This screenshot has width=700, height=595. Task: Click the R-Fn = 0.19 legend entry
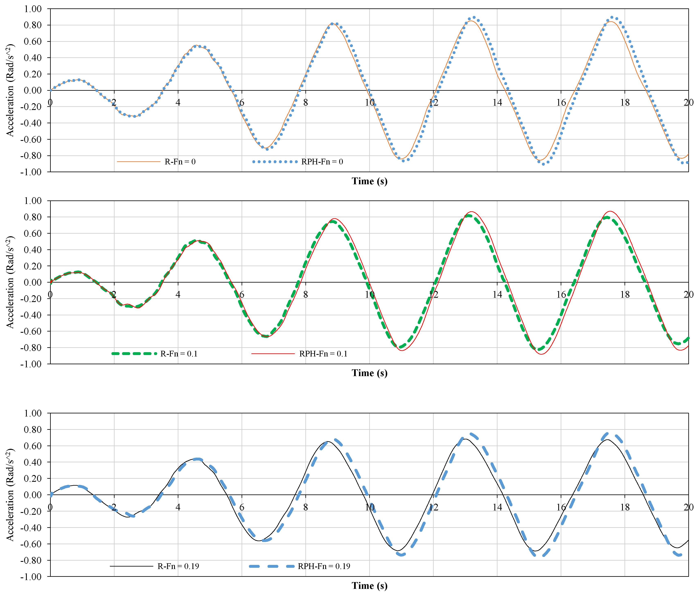(178, 566)
